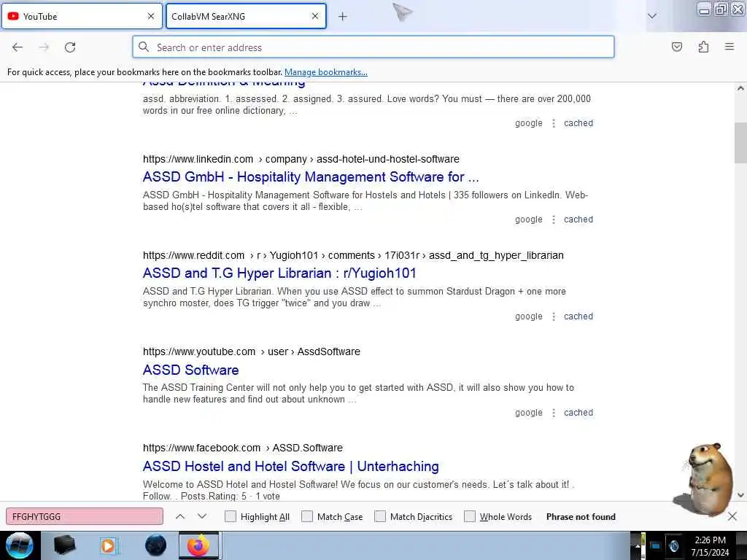Screen dimensions: 747x560
Task: Reload the current page
Action: [x=70, y=47]
